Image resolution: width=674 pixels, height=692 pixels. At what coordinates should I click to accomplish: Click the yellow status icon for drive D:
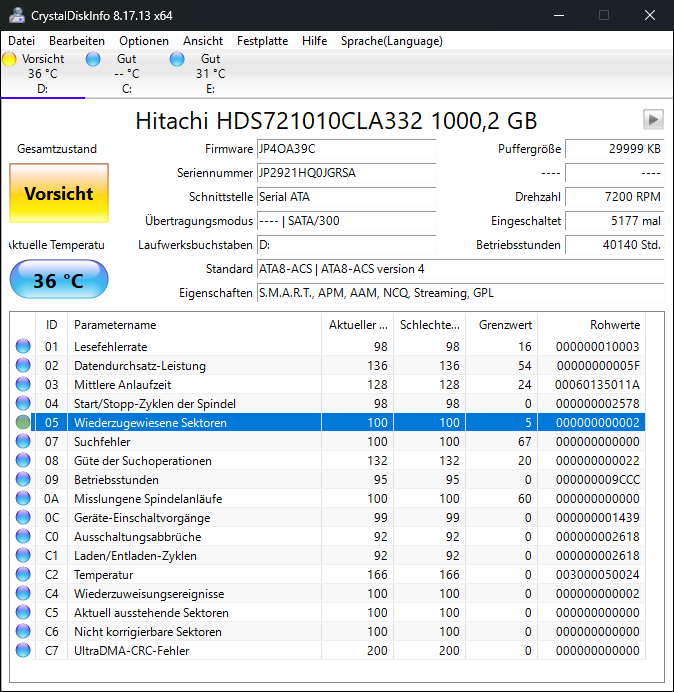[9, 59]
